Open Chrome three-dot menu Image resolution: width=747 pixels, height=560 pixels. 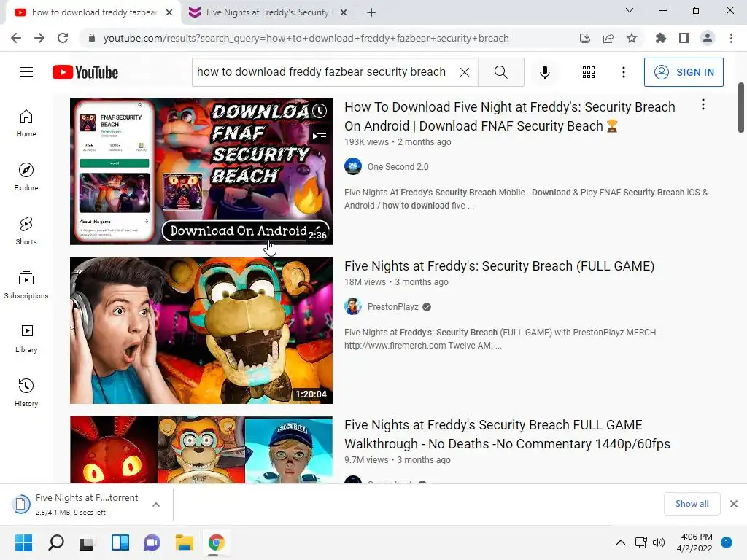[731, 38]
